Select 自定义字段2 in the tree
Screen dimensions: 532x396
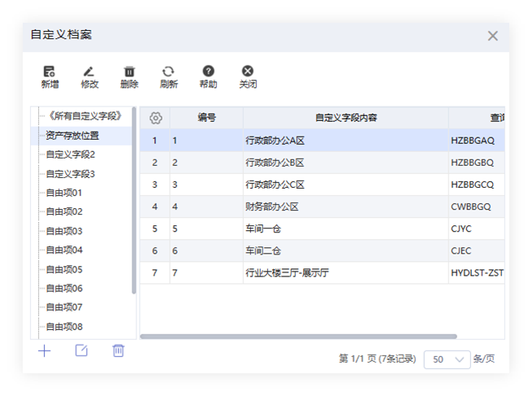(x=70, y=154)
